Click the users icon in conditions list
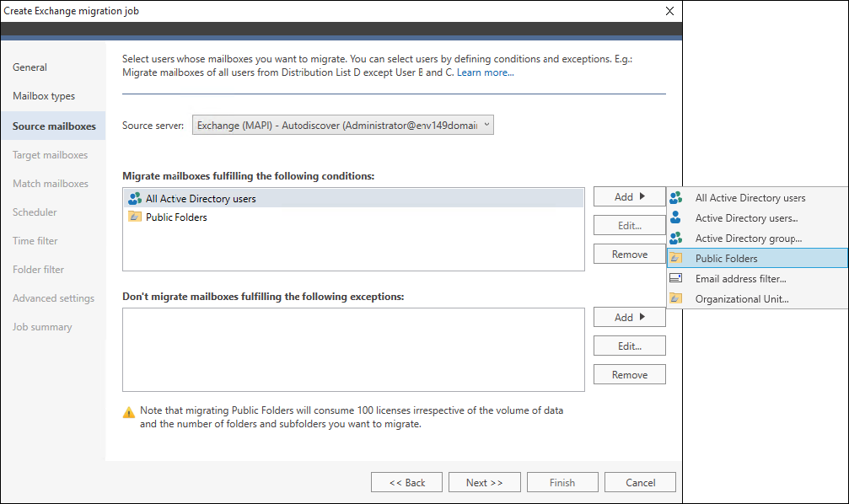Screen dimensions: 849x504 (134, 199)
